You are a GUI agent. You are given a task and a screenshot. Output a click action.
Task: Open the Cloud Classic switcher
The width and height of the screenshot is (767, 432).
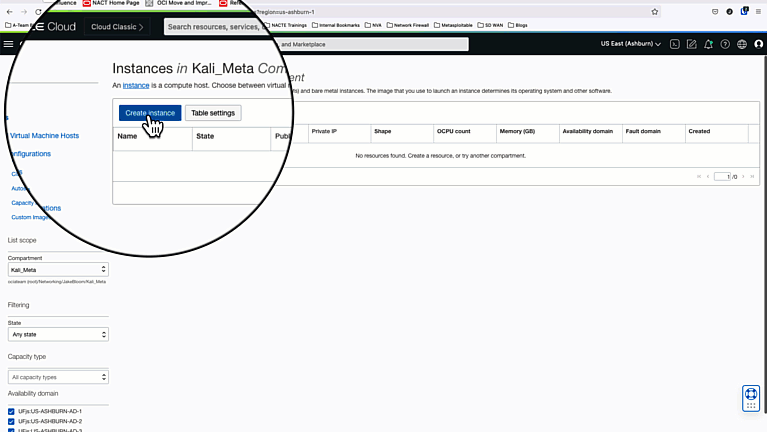[117, 27]
